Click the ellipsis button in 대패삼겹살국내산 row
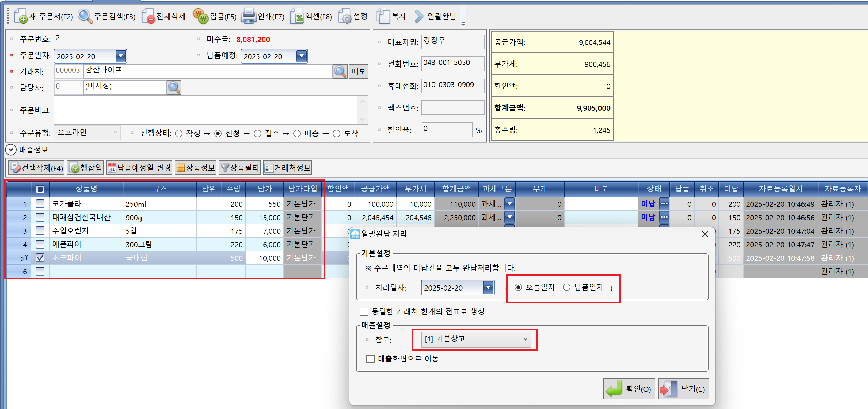Viewport: 868px width, 409px height. click(664, 217)
